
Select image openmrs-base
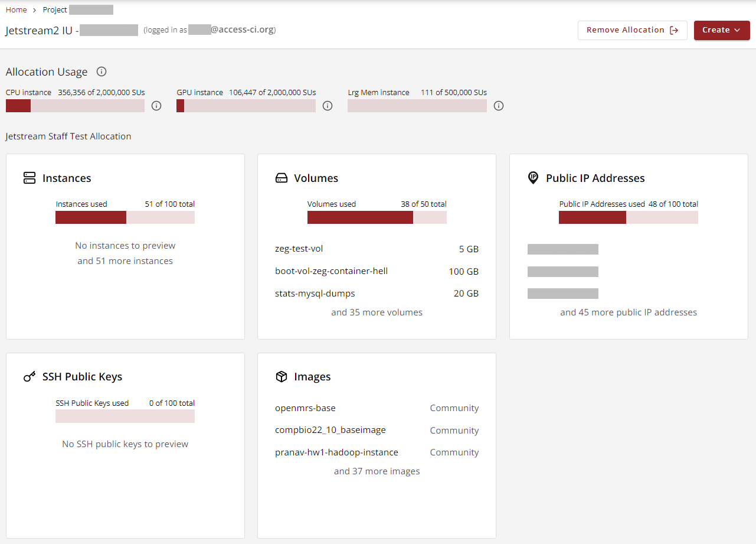click(305, 408)
